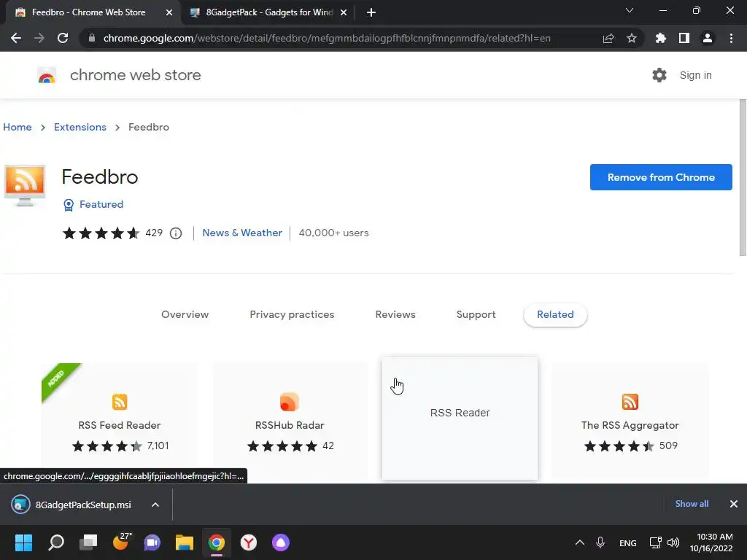Open Chrome's three-dot menu
Screen dimensions: 747x560
click(x=731, y=38)
